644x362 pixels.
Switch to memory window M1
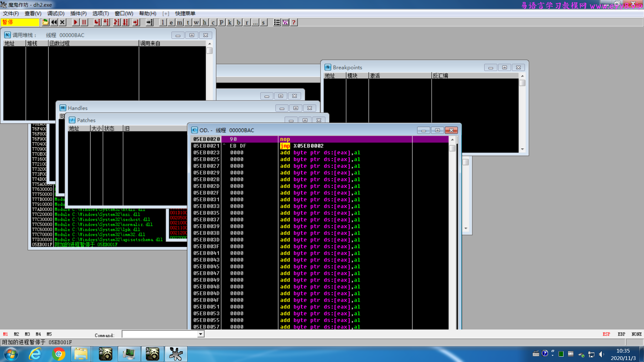point(5,334)
